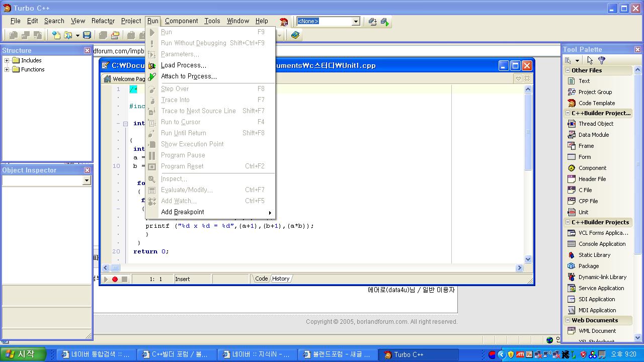644x362 pixels.
Task: Open the <None> desktop layout dropdown
Action: (356, 21)
